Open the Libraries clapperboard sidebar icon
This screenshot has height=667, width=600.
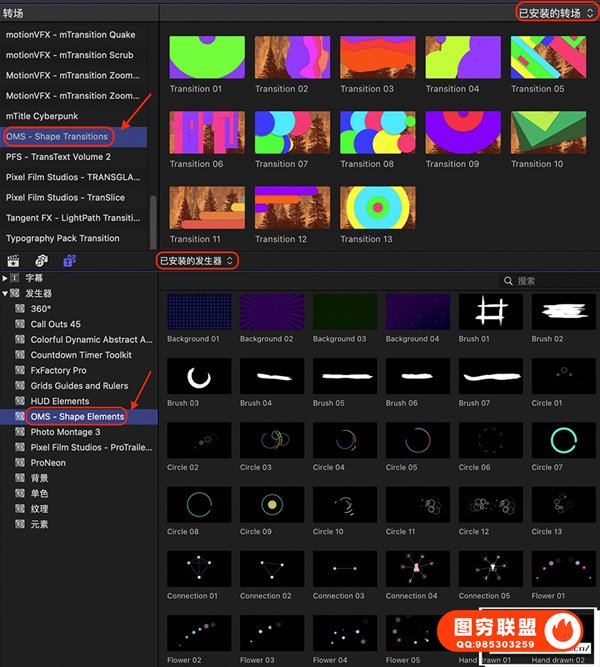[x=14, y=260]
